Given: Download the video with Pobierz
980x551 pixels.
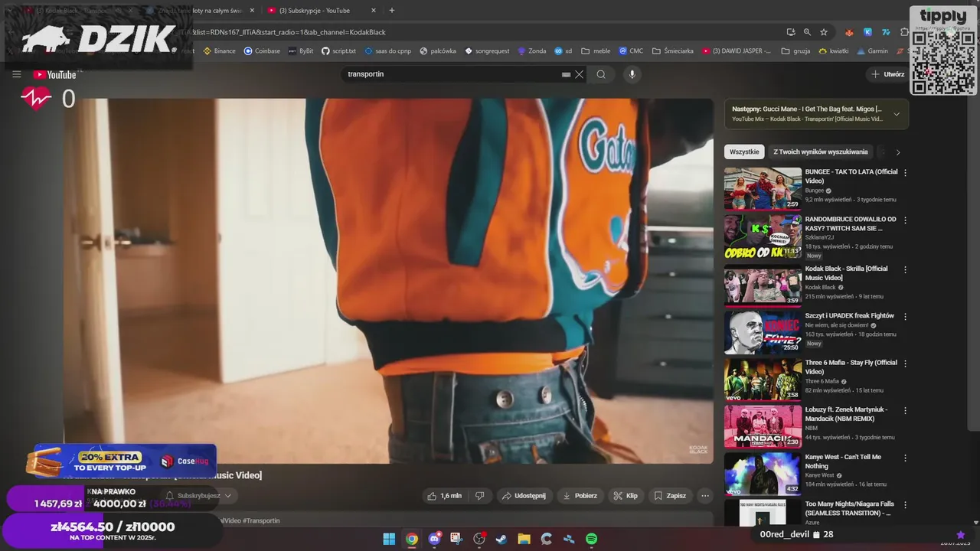Looking at the screenshot, I should 580,496.
